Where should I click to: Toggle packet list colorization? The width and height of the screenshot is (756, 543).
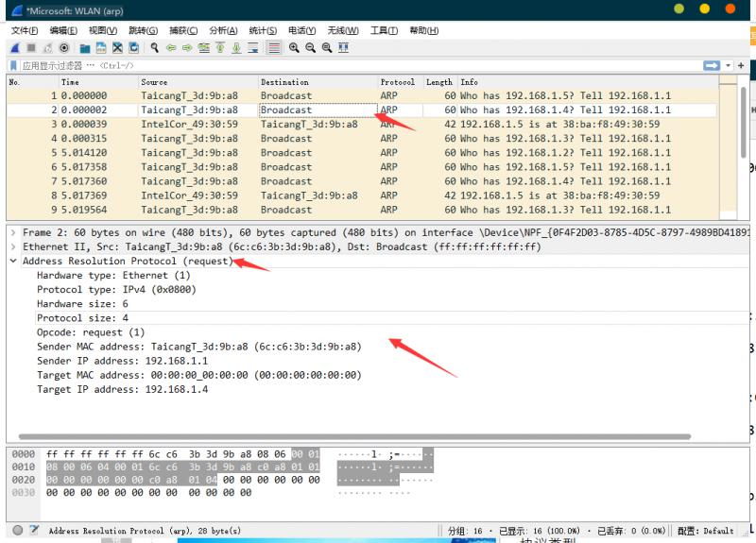point(274,48)
